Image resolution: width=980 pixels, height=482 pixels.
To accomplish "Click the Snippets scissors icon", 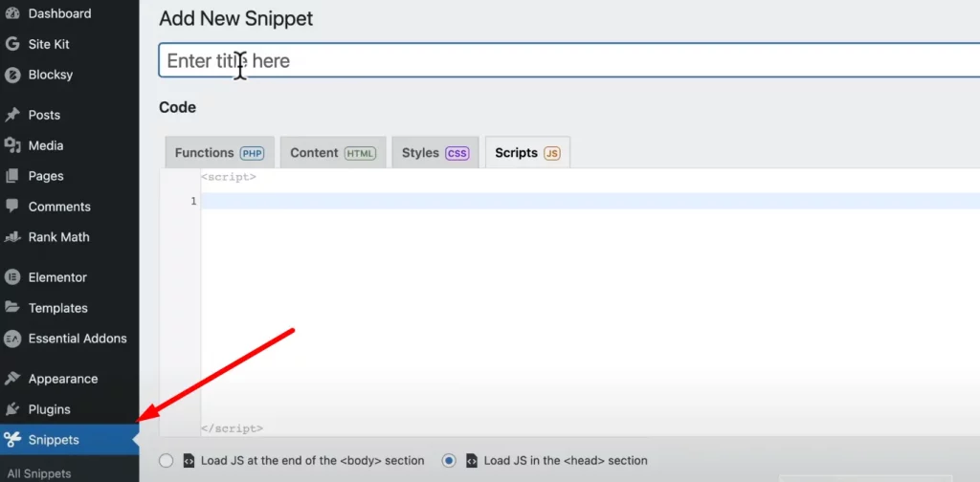I will coord(12,440).
